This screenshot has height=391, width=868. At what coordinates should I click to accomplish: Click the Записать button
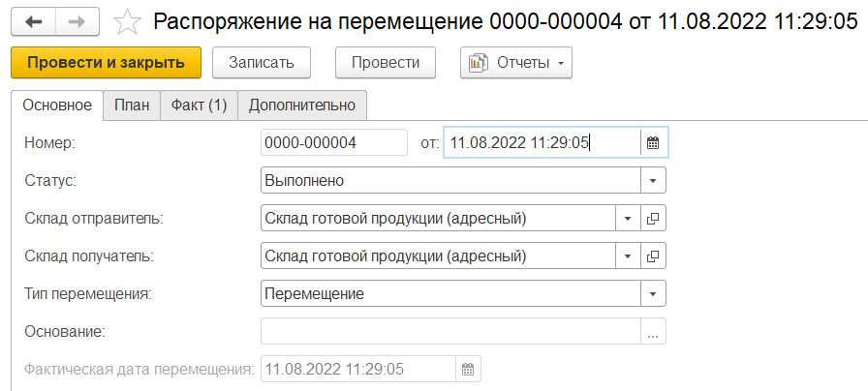point(261,62)
